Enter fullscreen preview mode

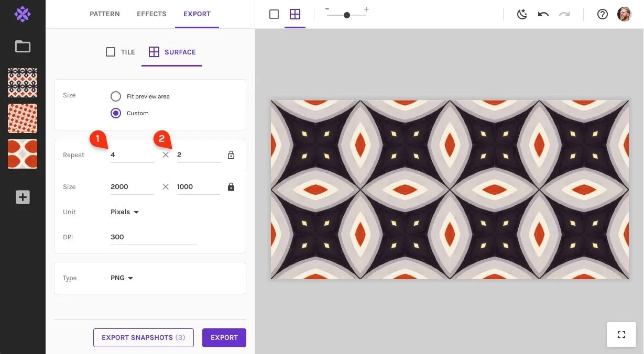pos(621,335)
